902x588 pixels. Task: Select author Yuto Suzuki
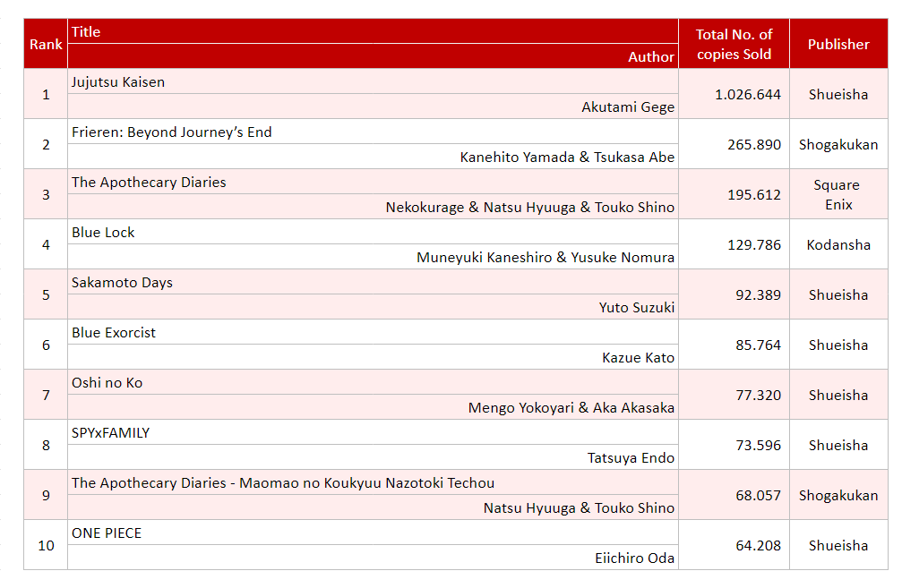click(x=637, y=308)
